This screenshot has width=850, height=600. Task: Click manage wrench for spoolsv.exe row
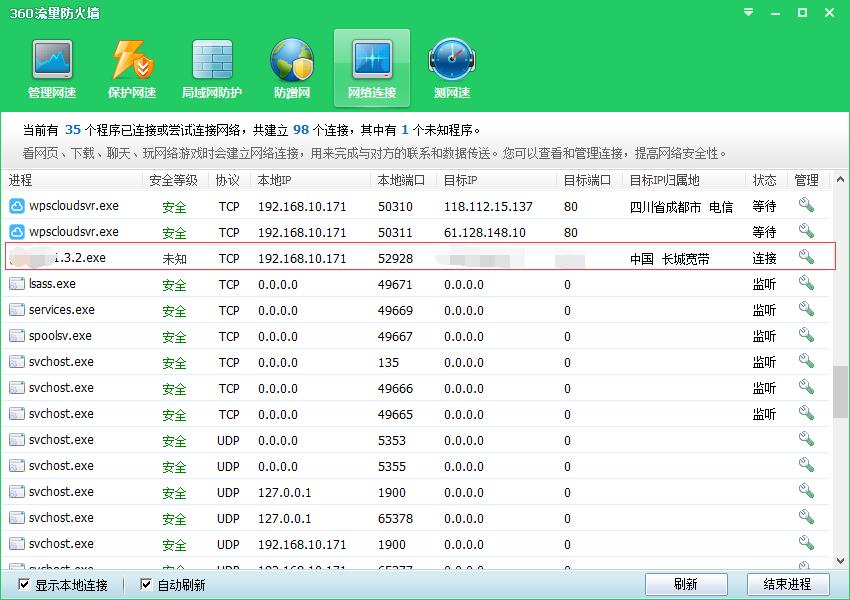(806, 335)
